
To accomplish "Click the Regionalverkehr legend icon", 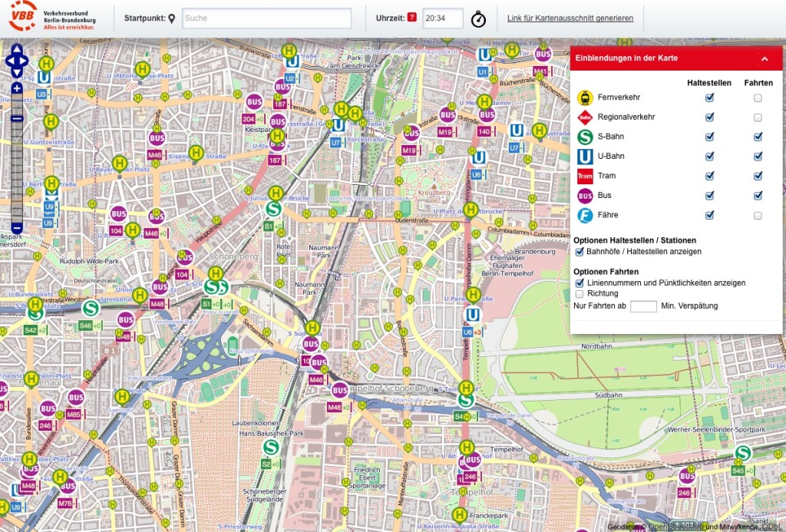I will pos(585,117).
